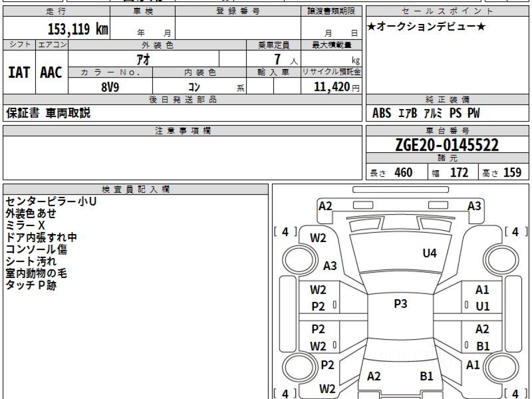Click the inspector note シート汚れ
Screen dimensions: 532x399
[31, 261]
